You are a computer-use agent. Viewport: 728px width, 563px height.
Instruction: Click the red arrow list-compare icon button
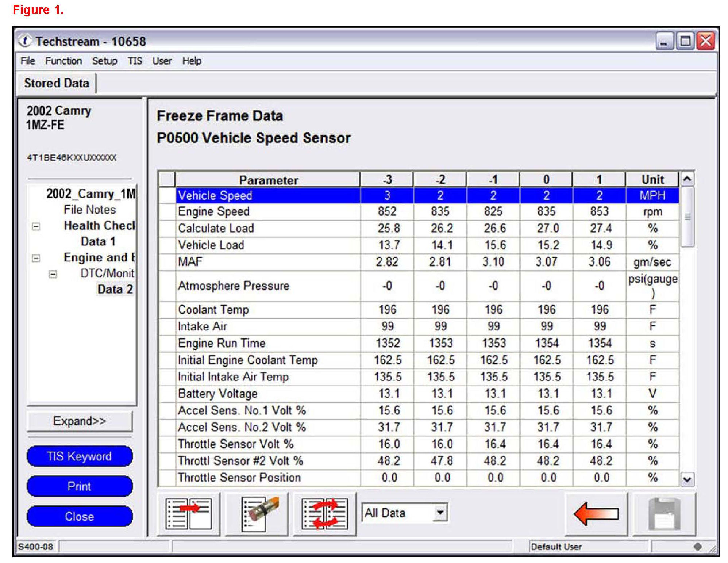[x=188, y=514]
